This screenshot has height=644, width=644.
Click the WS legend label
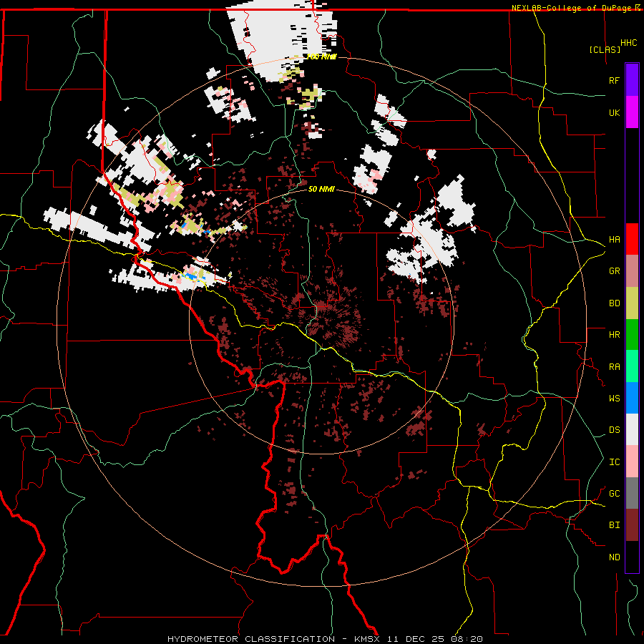click(x=614, y=398)
